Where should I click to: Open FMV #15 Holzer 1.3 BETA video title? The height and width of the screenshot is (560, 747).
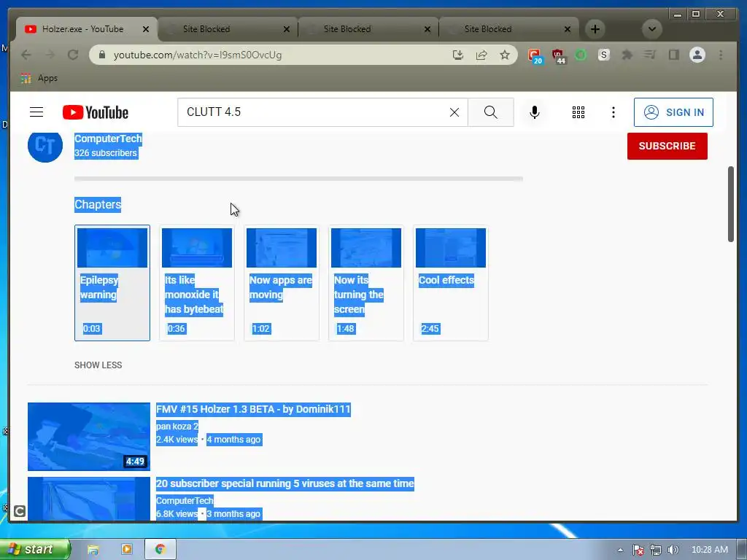[253, 410]
